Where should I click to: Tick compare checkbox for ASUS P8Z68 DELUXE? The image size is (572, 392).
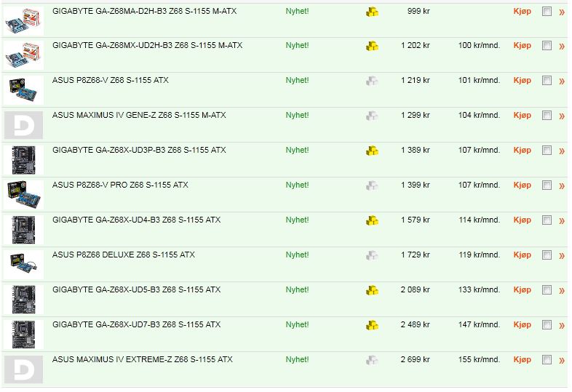click(x=547, y=255)
